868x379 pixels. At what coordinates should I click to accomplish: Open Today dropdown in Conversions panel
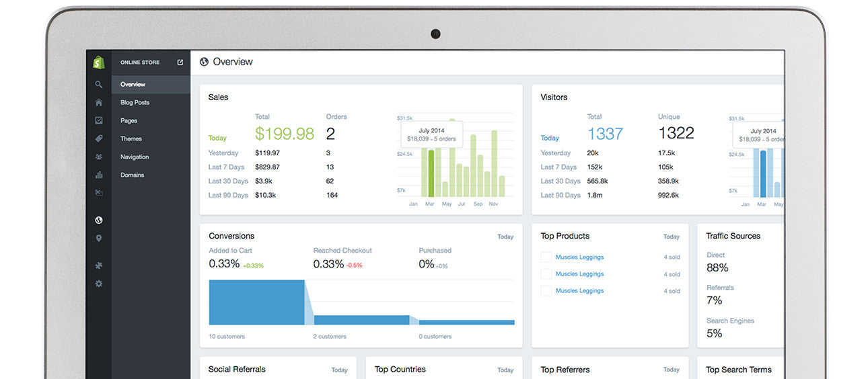click(505, 237)
